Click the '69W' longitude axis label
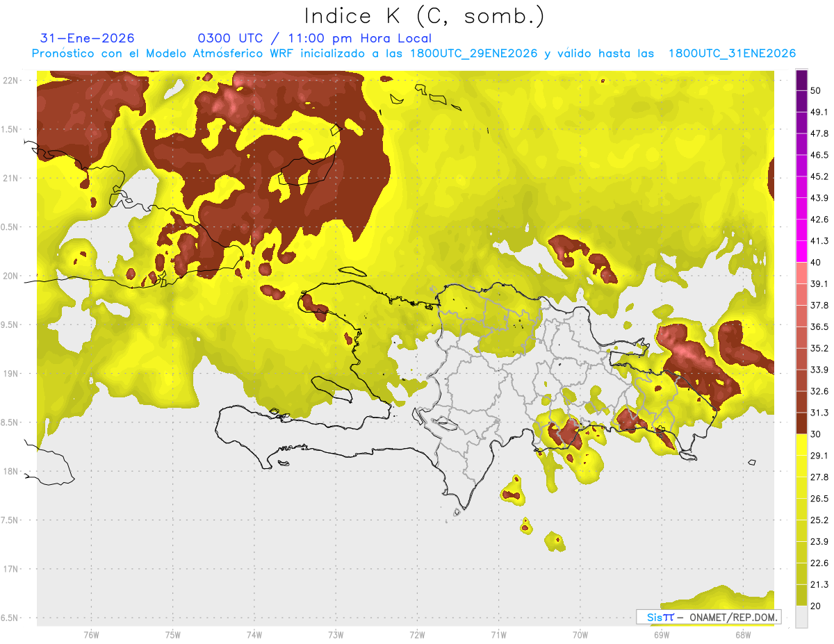Screen dimensions: 834x644 pyautogui.click(x=662, y=635)
